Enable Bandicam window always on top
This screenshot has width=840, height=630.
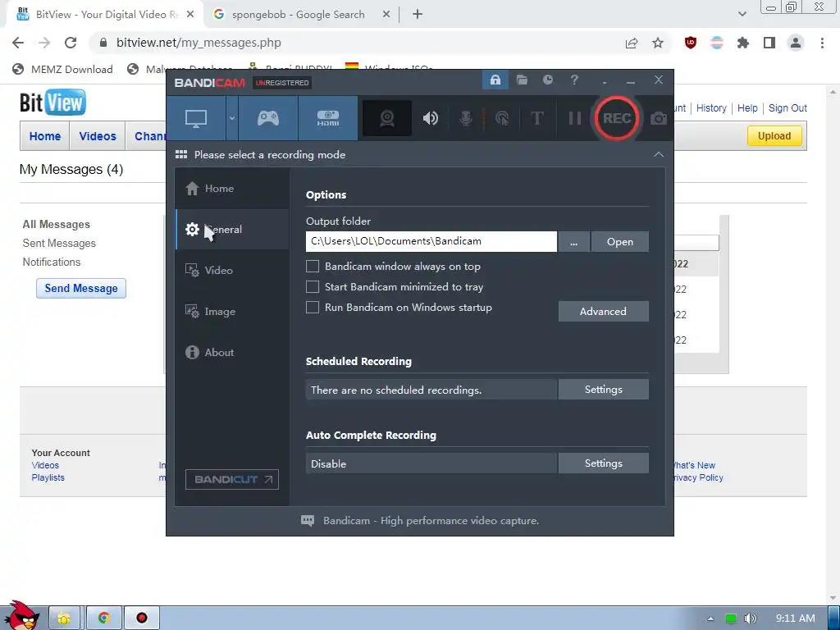click(313, 267)
